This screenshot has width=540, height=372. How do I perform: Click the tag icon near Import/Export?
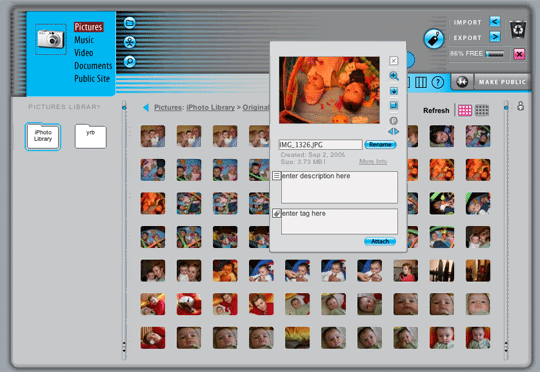[434, 39]
